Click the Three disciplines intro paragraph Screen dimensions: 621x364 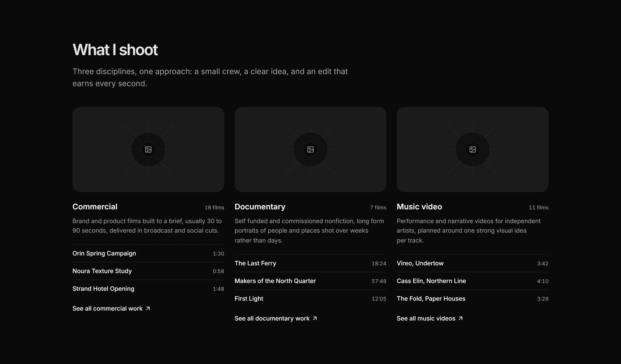pyautogui.click(x=210, y=77)
